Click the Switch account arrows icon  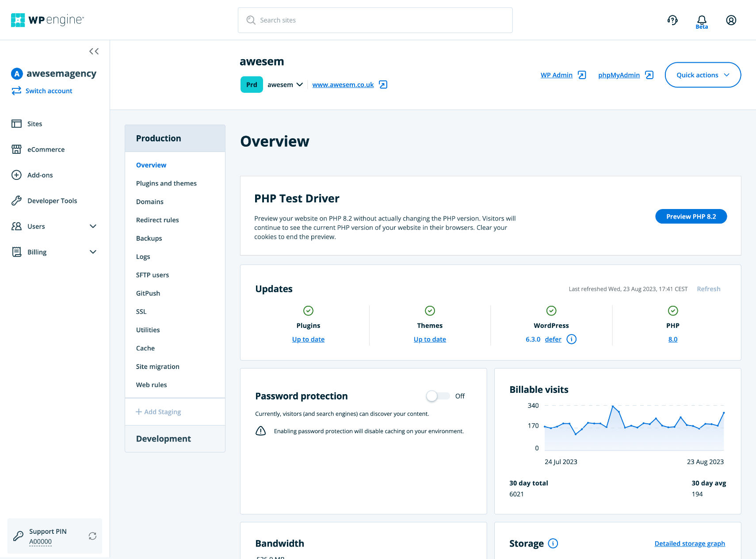coord(16,91)
